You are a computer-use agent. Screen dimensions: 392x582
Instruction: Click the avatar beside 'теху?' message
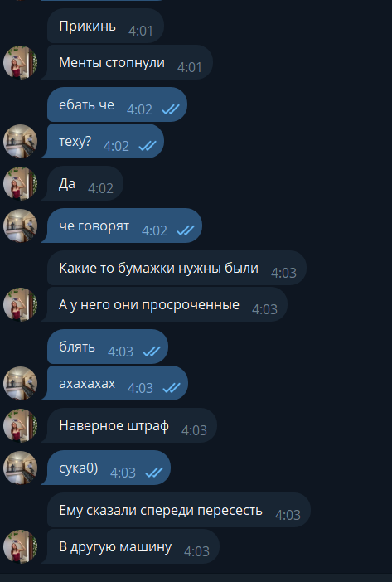pos(21,141)
